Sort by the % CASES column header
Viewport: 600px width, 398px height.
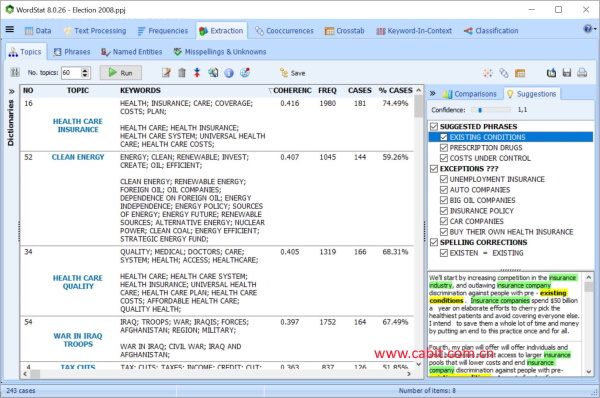395,90
